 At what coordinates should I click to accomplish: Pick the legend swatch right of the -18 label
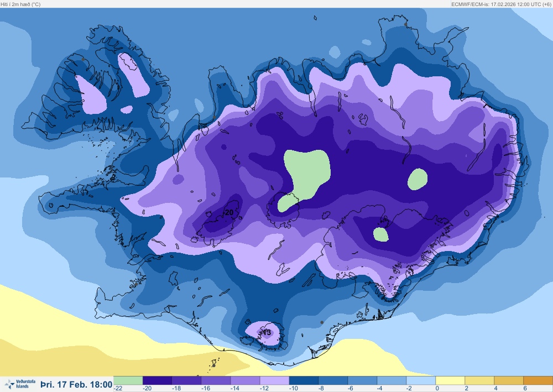coord(186,380)
